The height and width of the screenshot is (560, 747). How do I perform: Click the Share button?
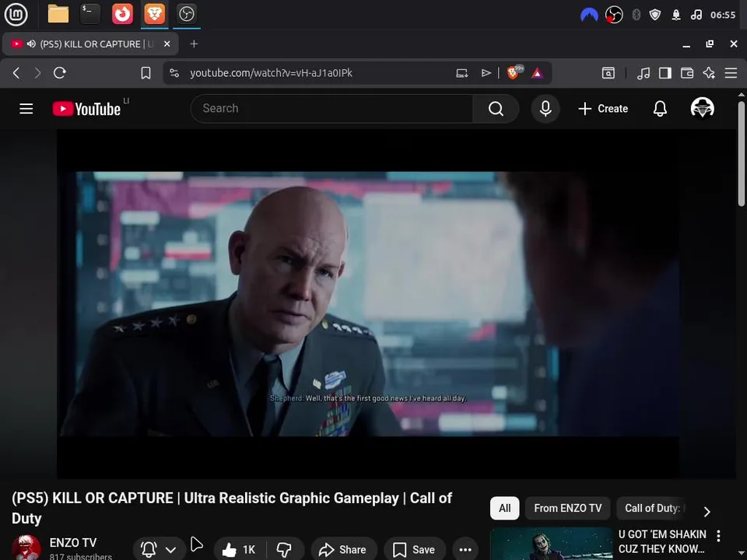pos(344,550)
